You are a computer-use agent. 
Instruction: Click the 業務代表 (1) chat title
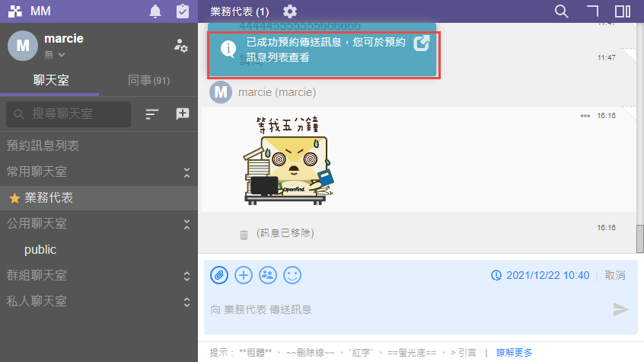[240, 11]
